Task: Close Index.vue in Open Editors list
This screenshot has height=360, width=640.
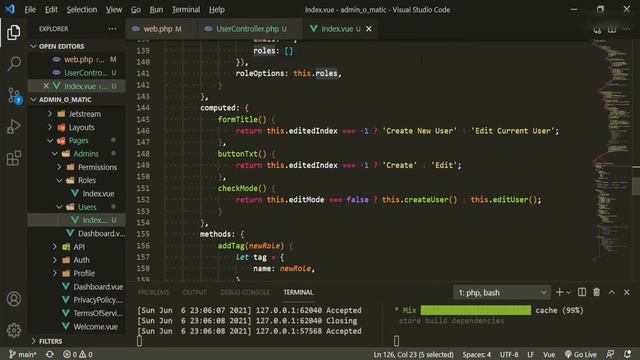Action: coord(46,86)
